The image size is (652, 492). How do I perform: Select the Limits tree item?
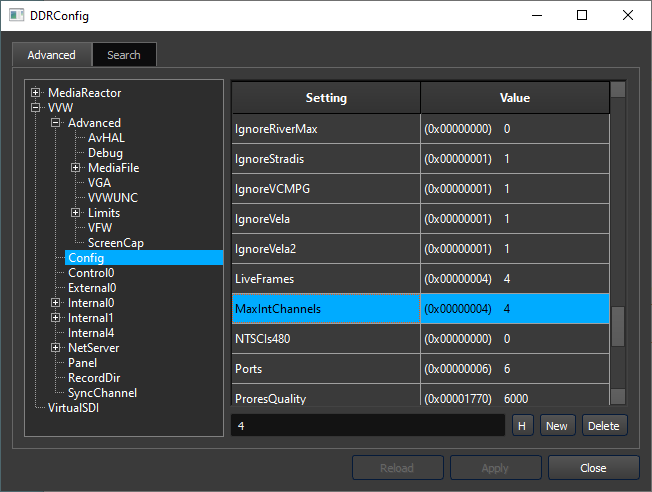[104, 213]
